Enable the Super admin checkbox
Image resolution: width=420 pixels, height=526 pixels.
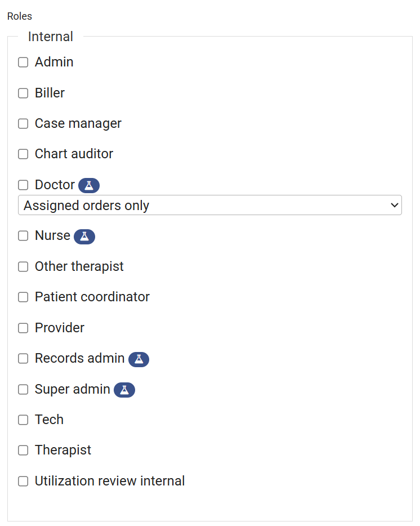23,390
